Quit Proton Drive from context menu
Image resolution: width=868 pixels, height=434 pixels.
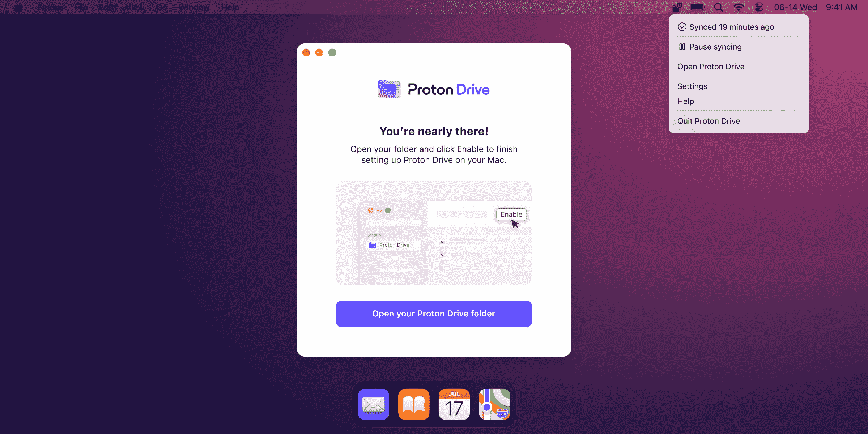click(709, 121)
